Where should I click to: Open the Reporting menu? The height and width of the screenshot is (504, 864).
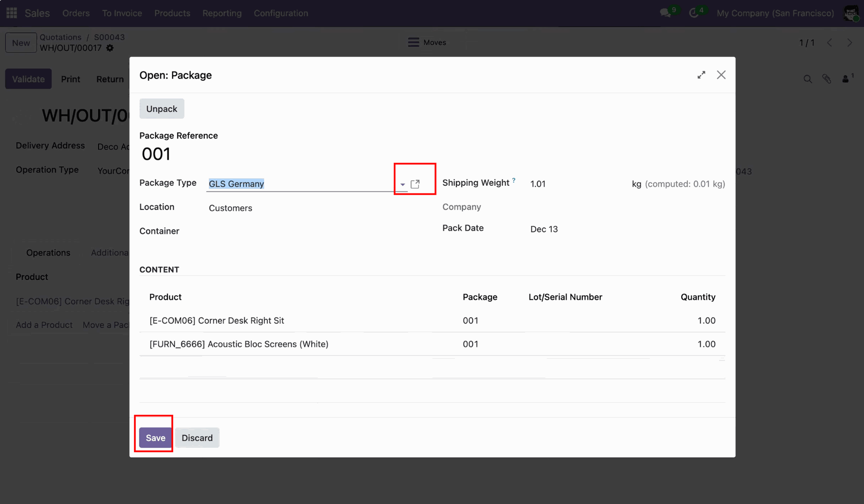pos(222,13)
